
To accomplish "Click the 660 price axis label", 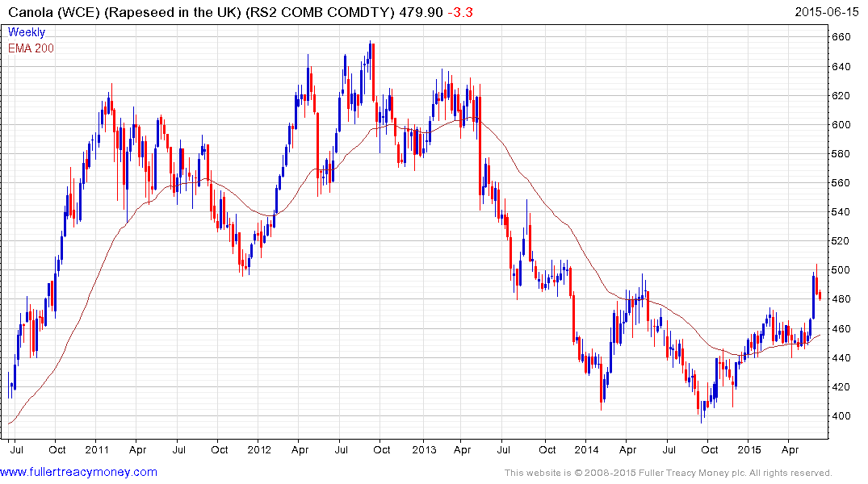I will [841, 37].
